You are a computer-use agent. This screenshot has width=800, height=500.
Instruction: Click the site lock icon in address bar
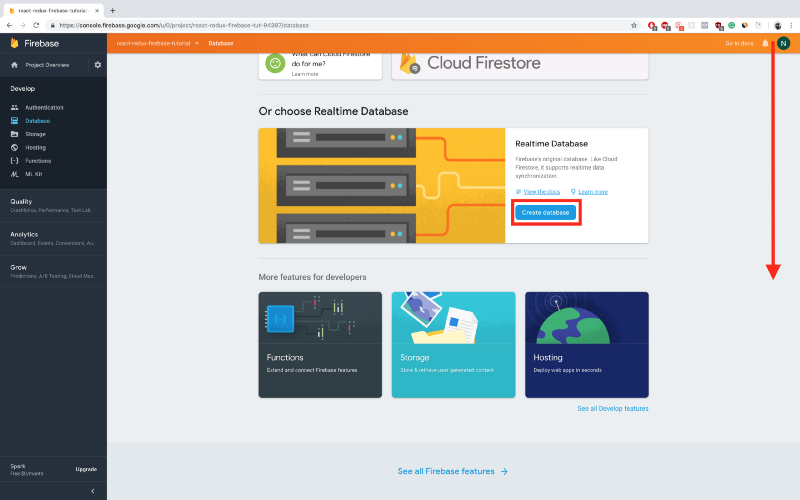[x=52, y=25]
